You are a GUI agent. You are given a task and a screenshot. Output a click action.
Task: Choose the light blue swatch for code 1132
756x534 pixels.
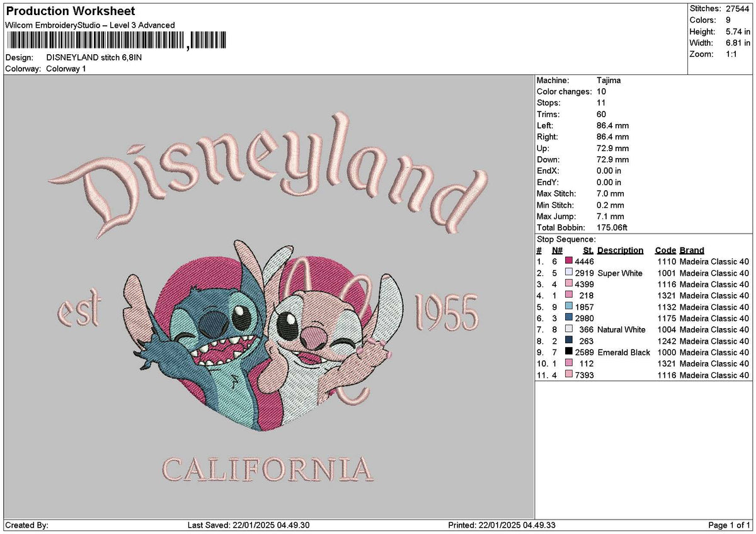click(569, 307)
